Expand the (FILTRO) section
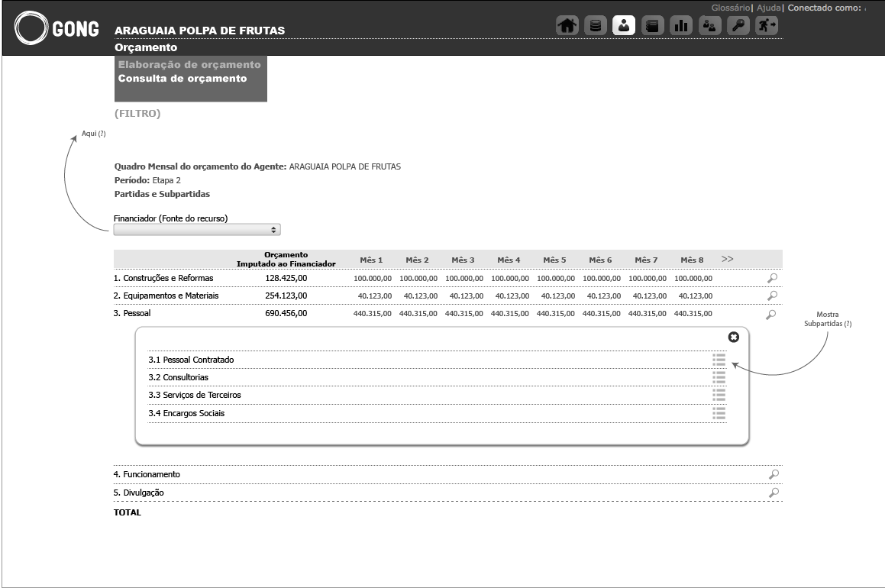Image resolution: width=885 pixels, height=588 pixels. [137, 114]
